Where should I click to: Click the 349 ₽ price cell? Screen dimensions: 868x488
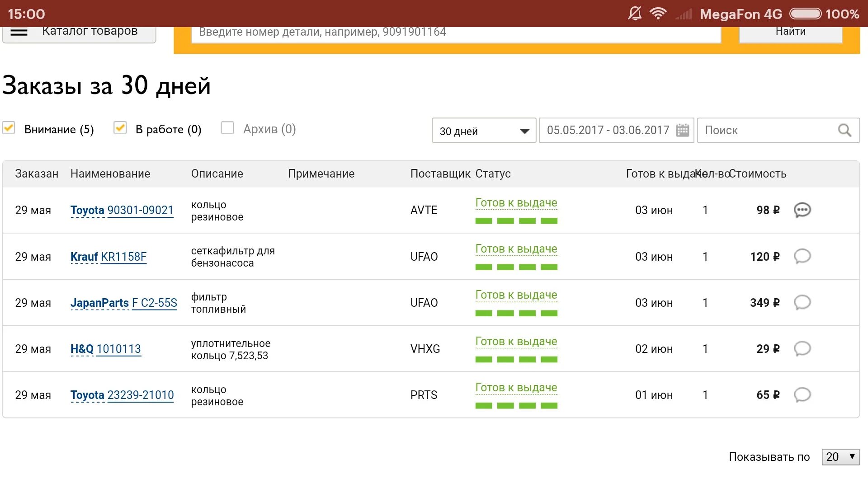click(765, 303)
